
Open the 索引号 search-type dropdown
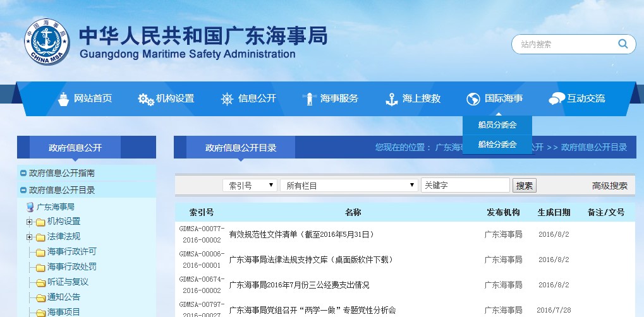(x=250, y=186)
